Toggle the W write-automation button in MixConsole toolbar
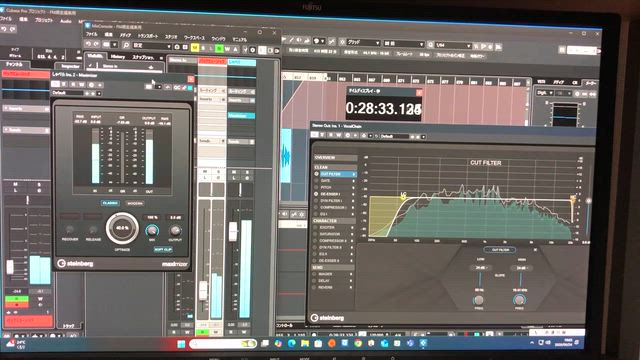Viewport: 640px width, 360px height. click(227, 49)
